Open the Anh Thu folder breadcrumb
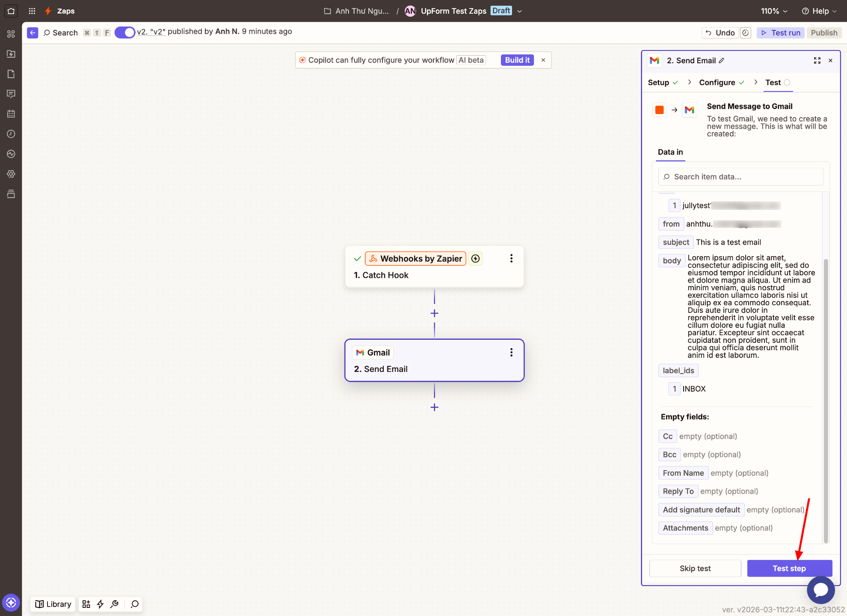Viewport: 847px width, 616px height. [356, 11]
